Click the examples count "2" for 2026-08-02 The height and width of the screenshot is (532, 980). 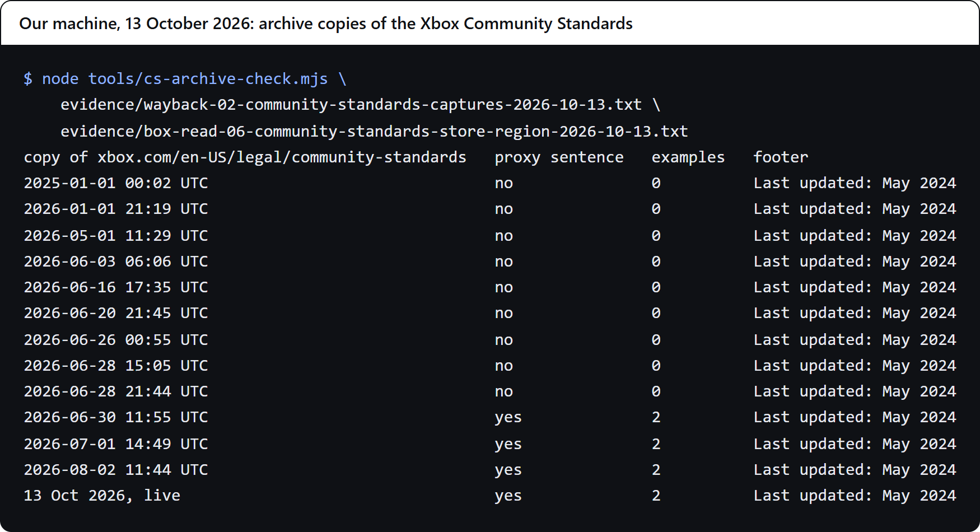point(656,469)
